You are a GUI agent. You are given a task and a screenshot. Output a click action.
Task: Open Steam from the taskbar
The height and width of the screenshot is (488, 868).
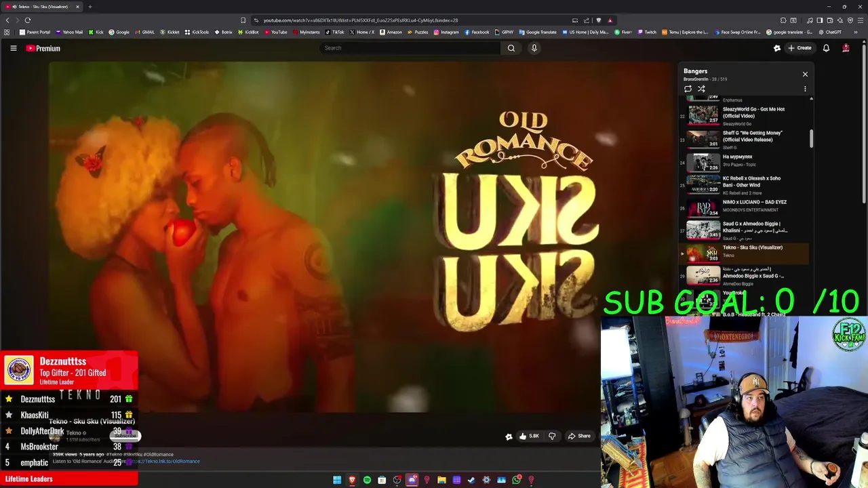click(x=471, y=480)
